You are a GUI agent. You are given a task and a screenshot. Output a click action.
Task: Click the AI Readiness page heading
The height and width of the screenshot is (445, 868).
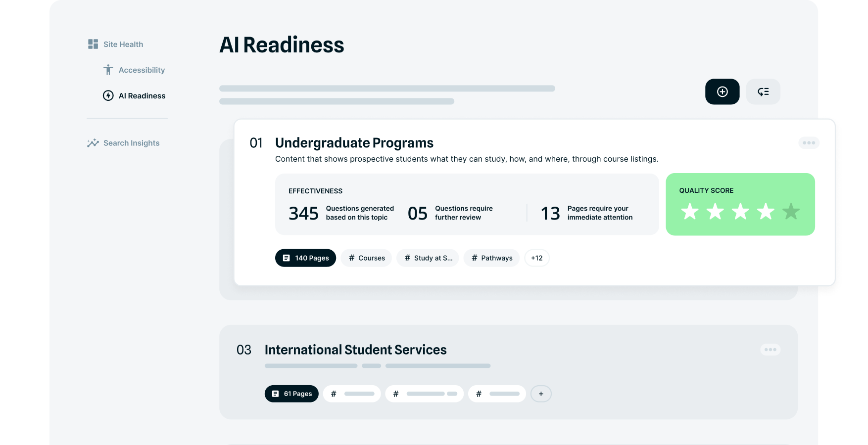point(282,45)
